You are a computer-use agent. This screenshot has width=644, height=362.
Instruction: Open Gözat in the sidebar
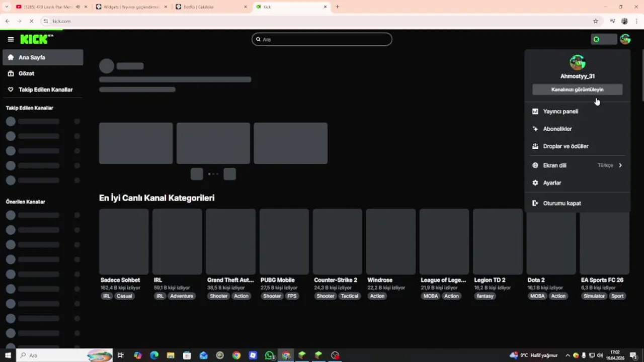pyautogui.click(x=43, y=73)
